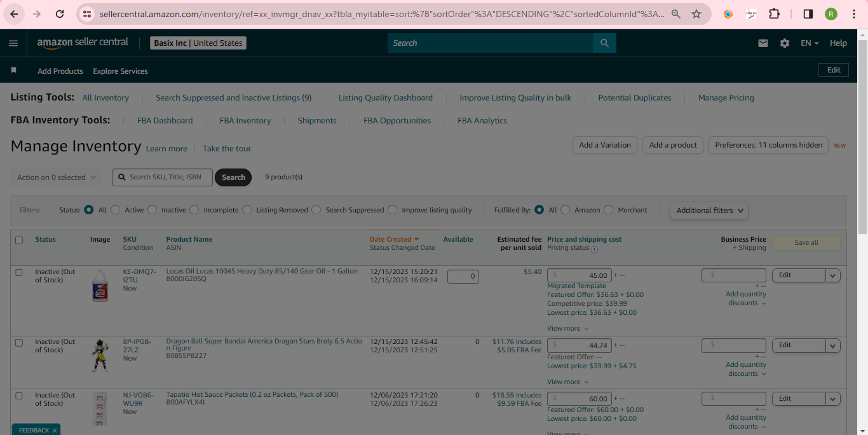Toggle the browser side panel icon
The height and width of the screenshot is (435, 868).
(x=808, y=13)
